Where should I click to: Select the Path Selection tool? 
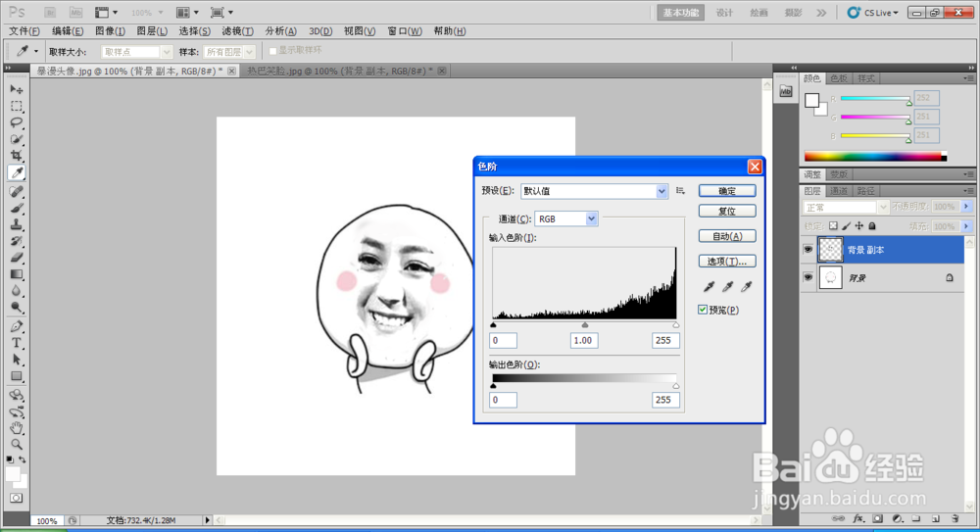click(17, 360)
